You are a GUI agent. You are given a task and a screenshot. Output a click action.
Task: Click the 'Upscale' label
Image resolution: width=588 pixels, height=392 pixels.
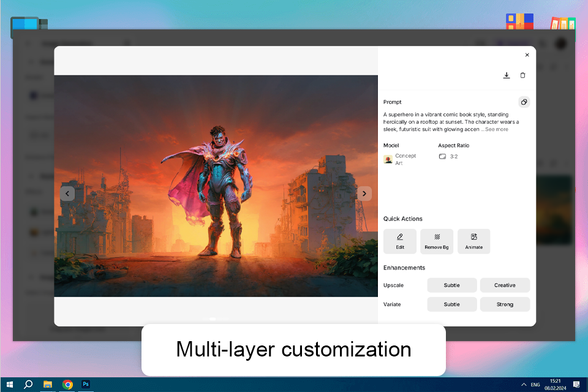[393, 285]
